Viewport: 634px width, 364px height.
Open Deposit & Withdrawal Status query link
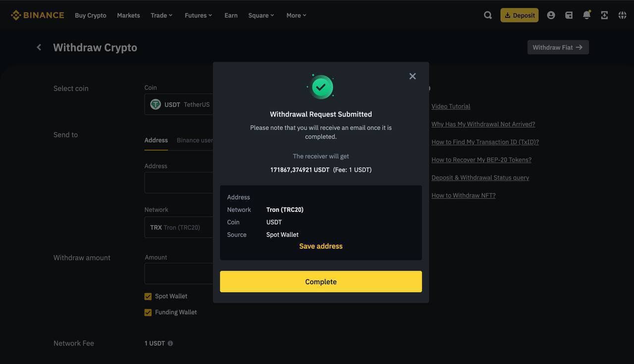coord(480,177)
